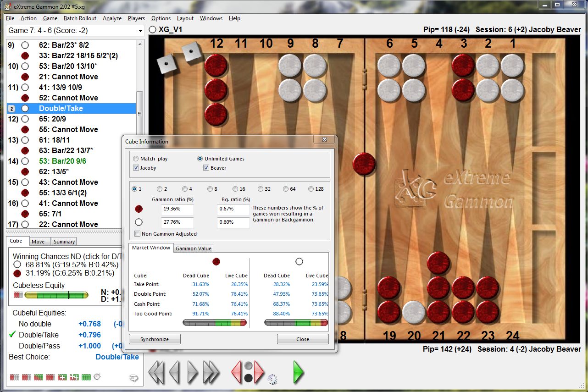Click the radio circle beside XG_V1
588x392 pixels.
point(153,29)
